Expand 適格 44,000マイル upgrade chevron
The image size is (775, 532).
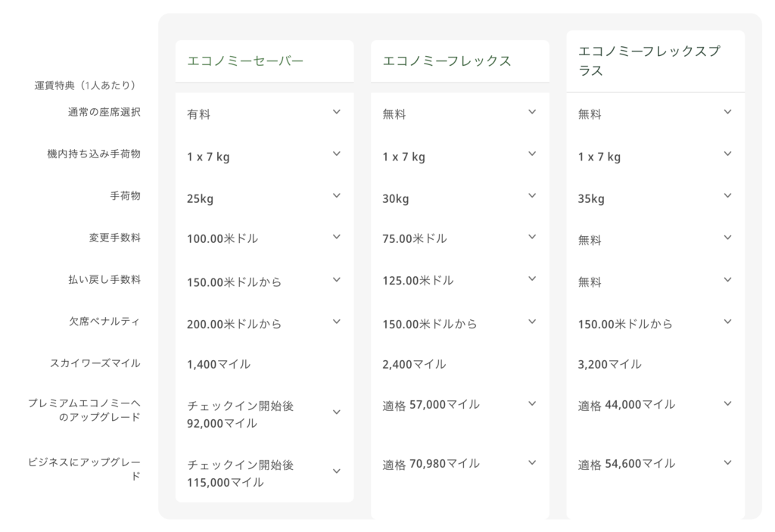(x=727, y=404)
